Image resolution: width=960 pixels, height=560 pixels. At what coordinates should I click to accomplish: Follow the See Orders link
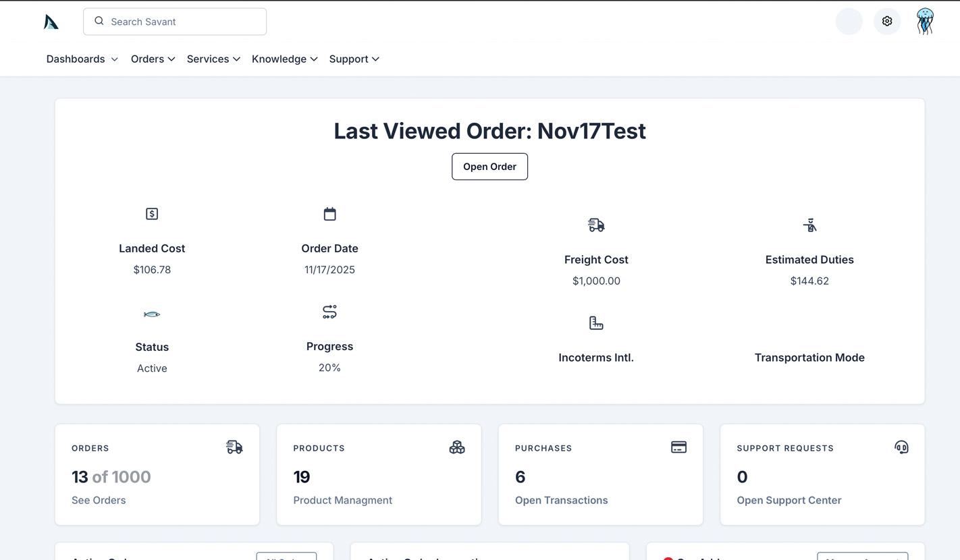coord(99,500)
